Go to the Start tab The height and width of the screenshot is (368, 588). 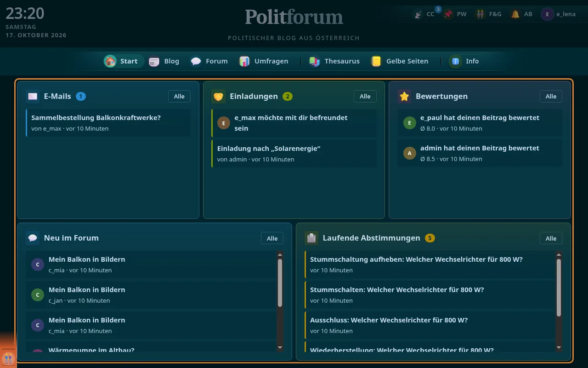tap(123, 61)
